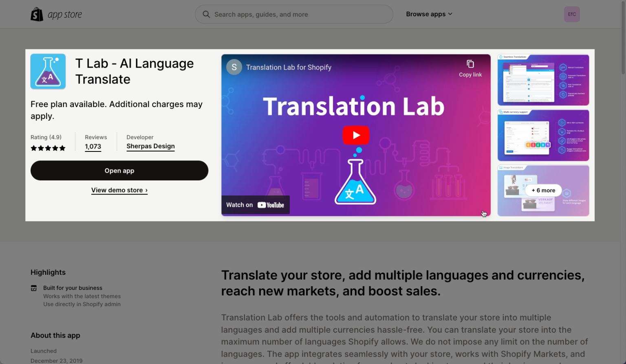Click the channel avatar in the video player

point(234,67)
